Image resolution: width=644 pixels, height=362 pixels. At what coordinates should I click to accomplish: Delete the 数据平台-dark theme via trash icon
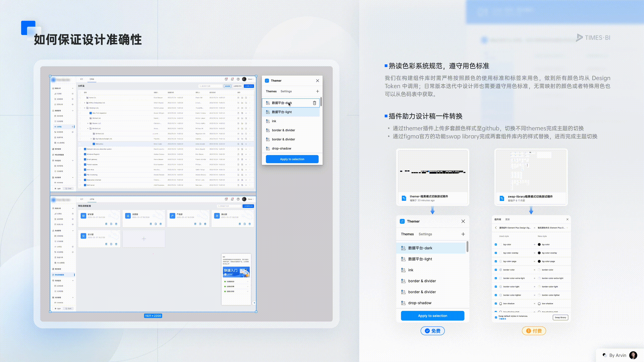click(x=314, y=103)
